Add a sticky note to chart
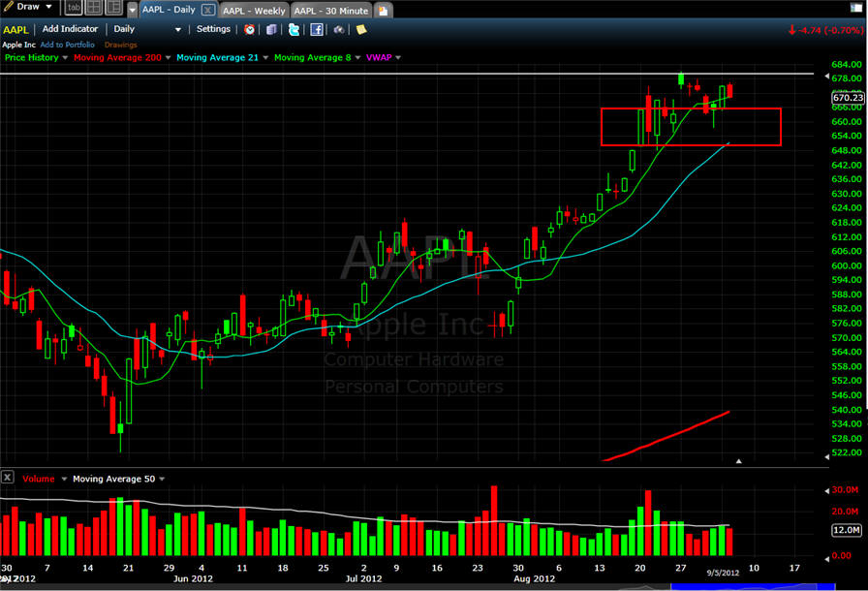The width and height of the screenshot is (868, 591). click(361, 29)
